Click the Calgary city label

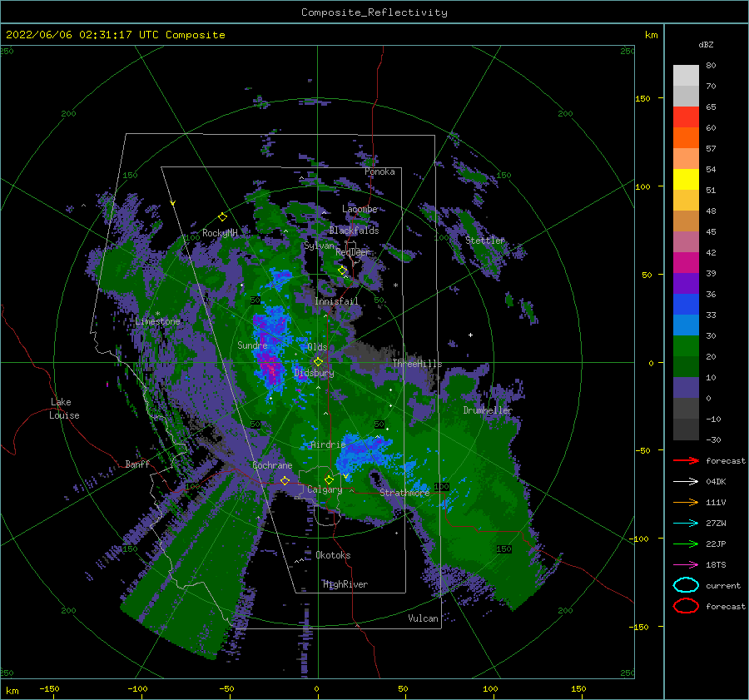coord(325,489)
